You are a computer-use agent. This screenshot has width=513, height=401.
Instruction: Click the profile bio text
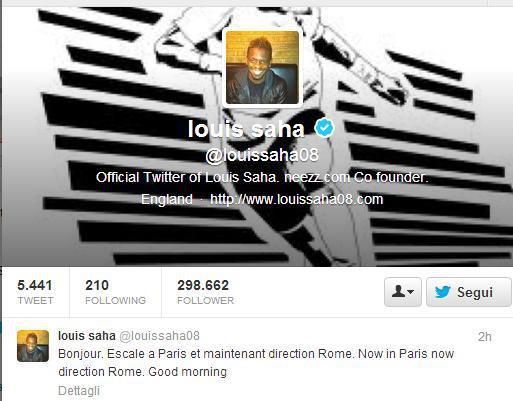point(262,177)
